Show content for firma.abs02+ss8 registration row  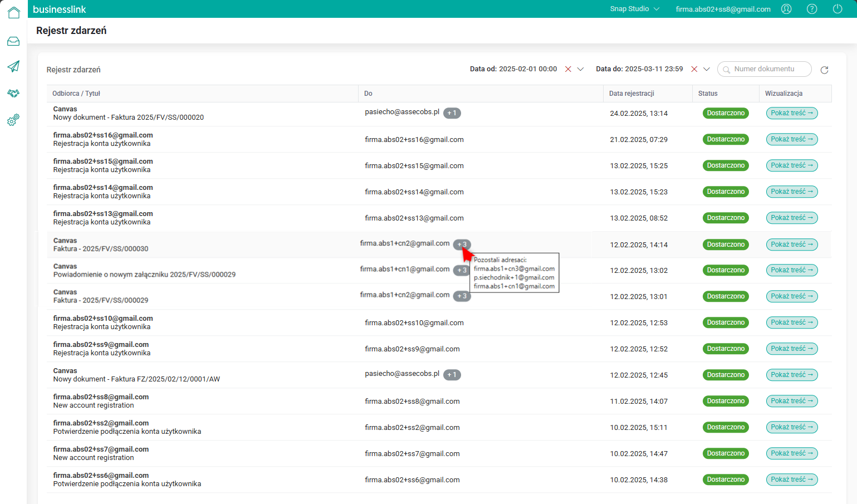[792, 401]
